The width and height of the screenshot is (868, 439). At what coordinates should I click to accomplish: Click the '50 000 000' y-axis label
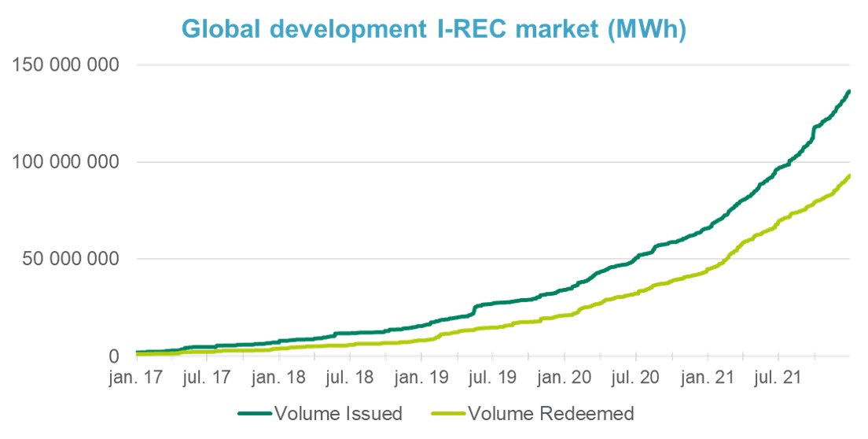[x=71, y=259]
